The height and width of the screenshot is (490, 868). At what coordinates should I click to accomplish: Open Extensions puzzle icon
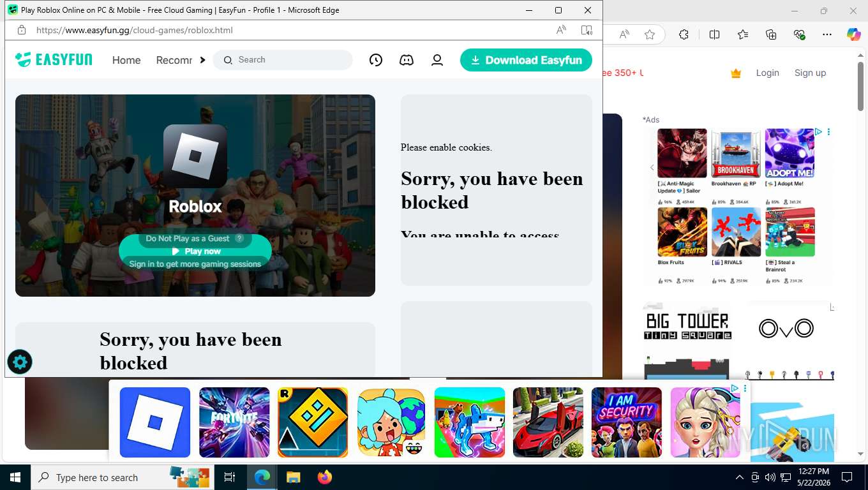tap(684, 34)
